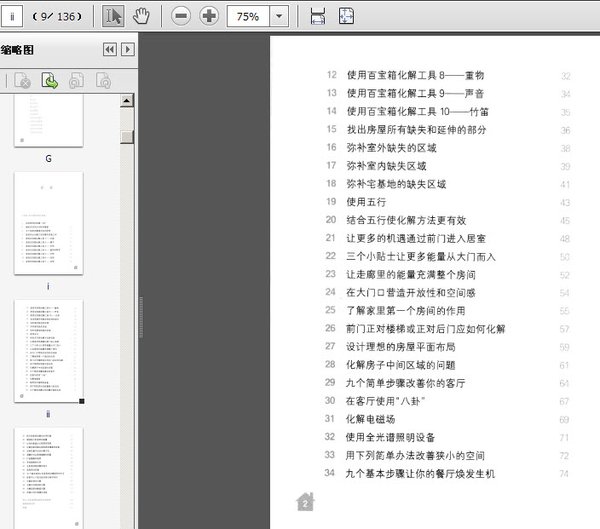This screenshot has height=529, width=600.
Task: Click entry 34 九个基本步骤让你的餐厅焕发生机
Action: 448,473
